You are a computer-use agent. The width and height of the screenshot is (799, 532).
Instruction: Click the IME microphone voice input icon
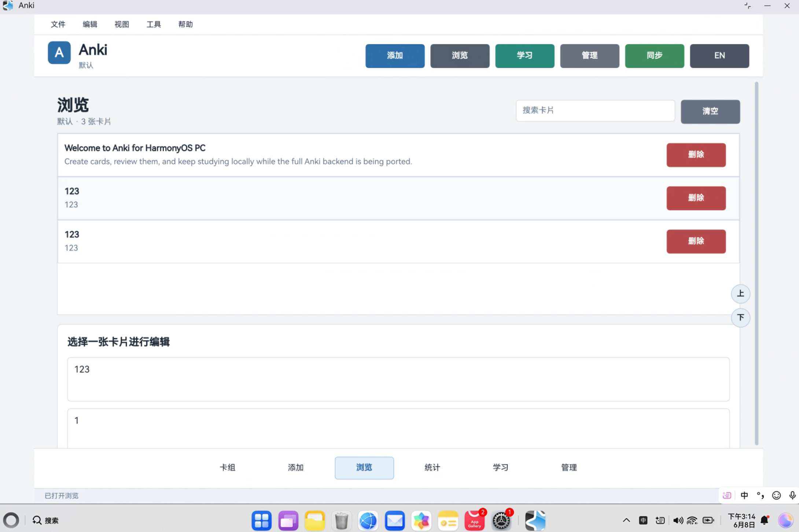pos(792,495)
